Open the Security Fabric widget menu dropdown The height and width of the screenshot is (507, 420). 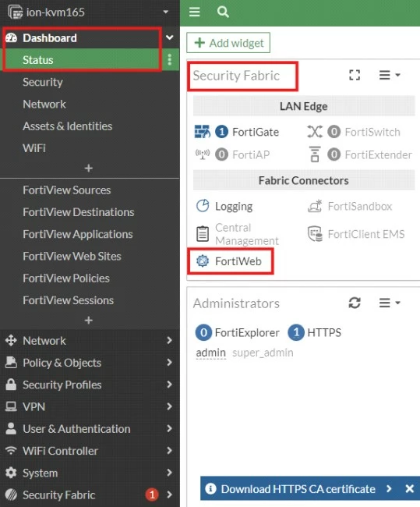[x=390, y=75]
